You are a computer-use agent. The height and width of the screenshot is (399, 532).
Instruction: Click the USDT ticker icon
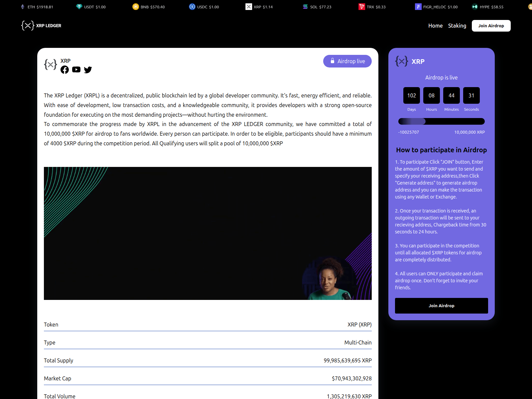(x=79, y=7)
